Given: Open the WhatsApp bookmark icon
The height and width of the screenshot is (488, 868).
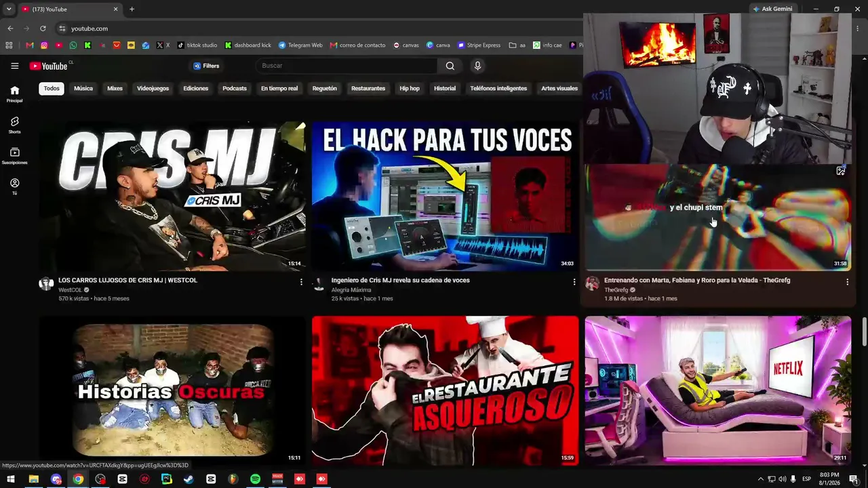Looking at the screenshot, I should coord(73,45).
